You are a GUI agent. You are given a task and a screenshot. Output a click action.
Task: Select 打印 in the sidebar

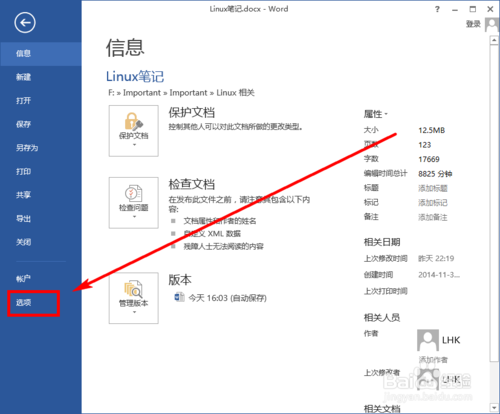click(41, 171)
